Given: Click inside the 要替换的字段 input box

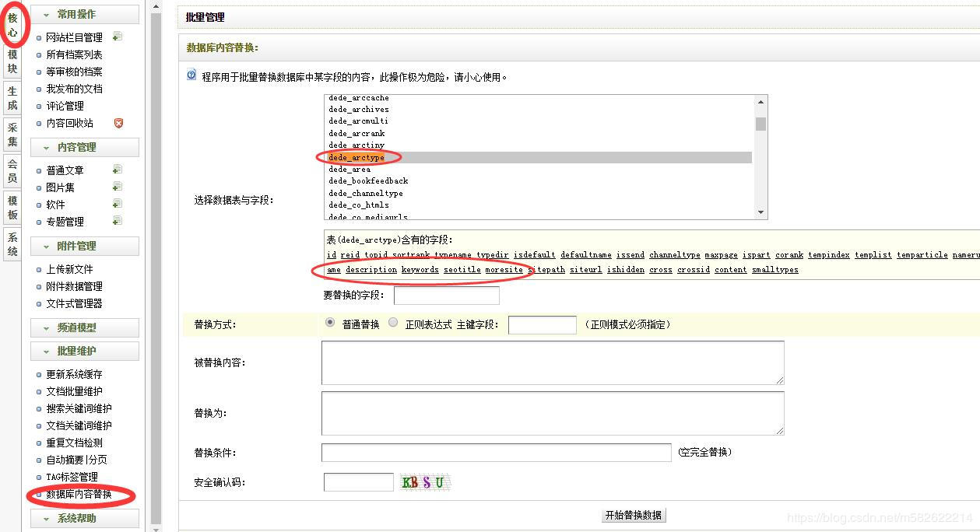Looking at the screenshot, I should (x=445, y=295).
